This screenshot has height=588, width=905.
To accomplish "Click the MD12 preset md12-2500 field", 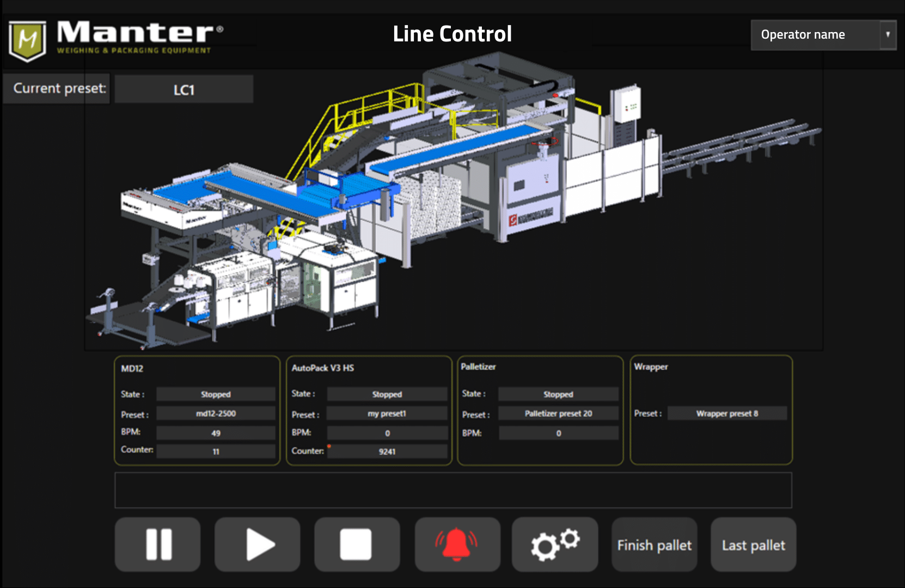I will tap(216, 414).
